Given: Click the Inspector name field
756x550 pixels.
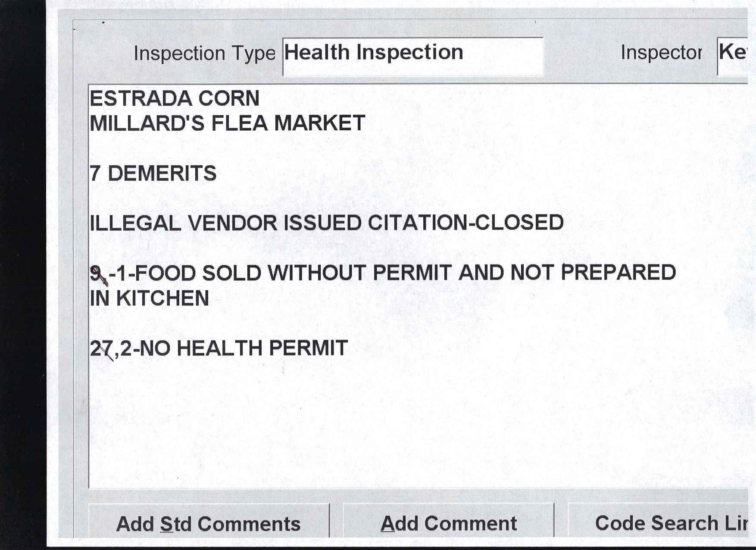Looking at the screenshot, I should pos(732,55).
